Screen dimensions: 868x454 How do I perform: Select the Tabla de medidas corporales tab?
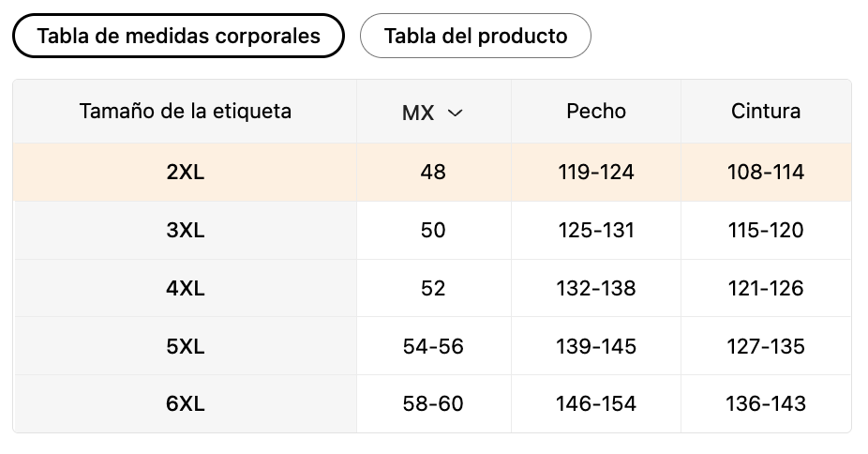[x=178, y=36]
